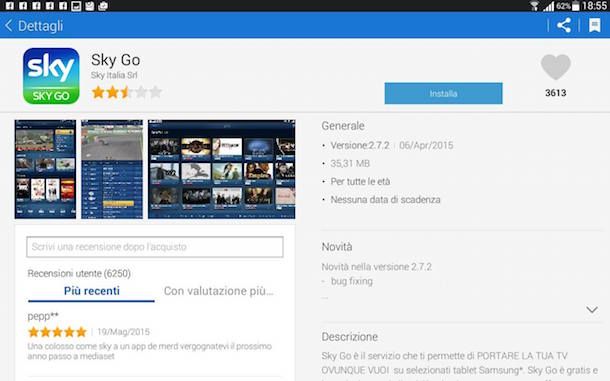610x381 pixels.
Task: Tap Novità nella versione 2.7.2 text
Action: 377,267
